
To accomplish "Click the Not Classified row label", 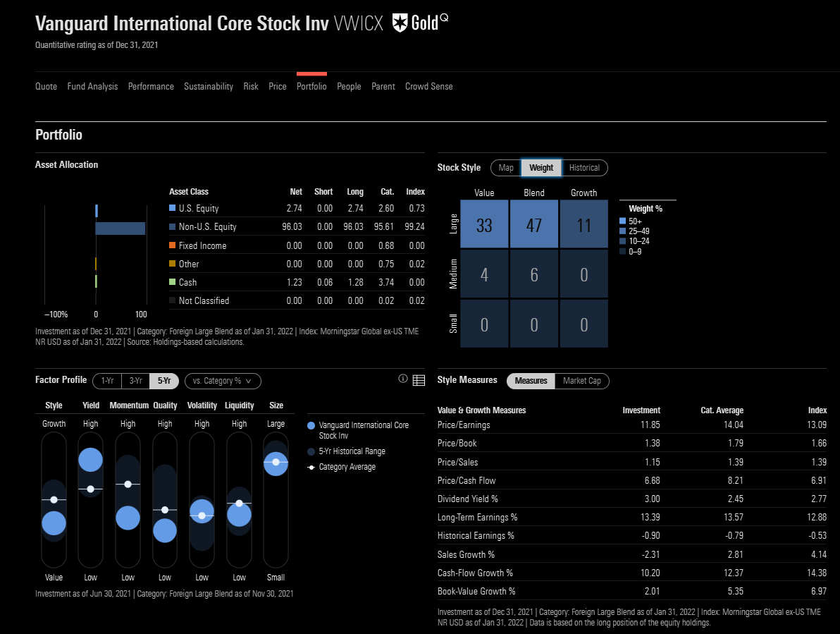I will coord(204,300).
